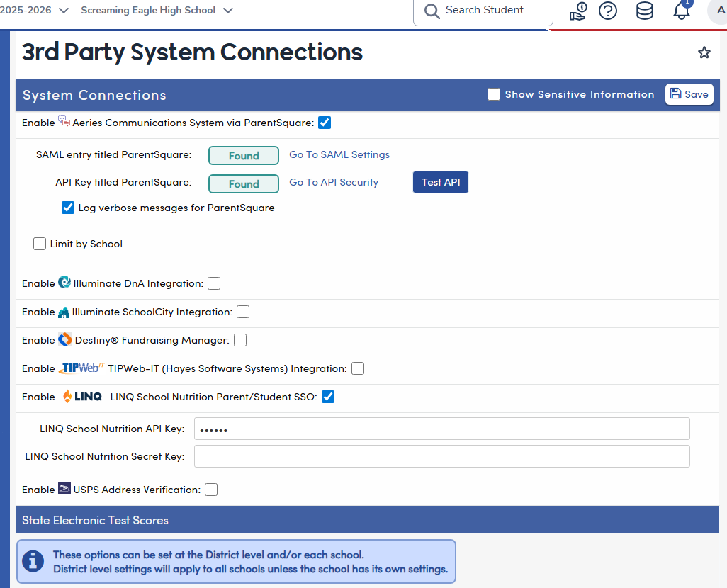
Task: Open Screaming Eagle High School dropdown
Action: click(157, 10)
